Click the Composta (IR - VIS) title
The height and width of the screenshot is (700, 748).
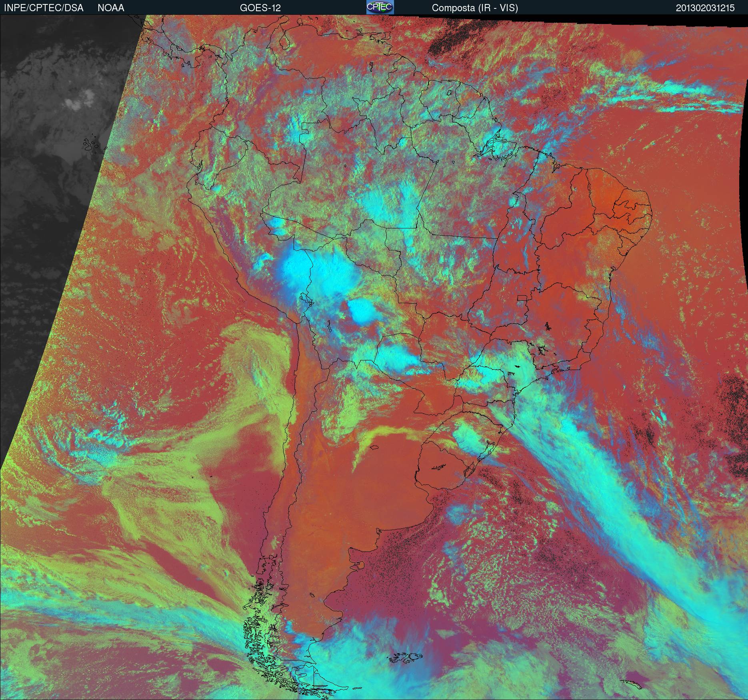tap(475, 8)
